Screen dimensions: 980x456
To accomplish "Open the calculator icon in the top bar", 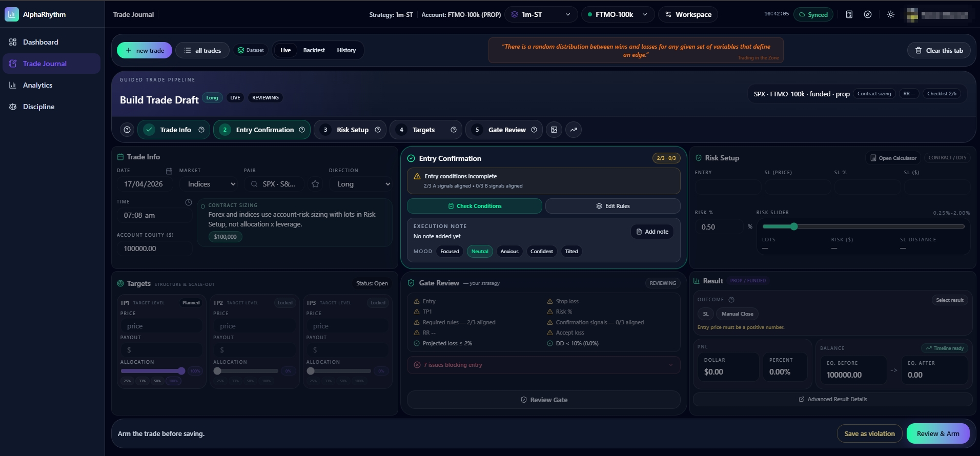I will click(x=849, y=14).
